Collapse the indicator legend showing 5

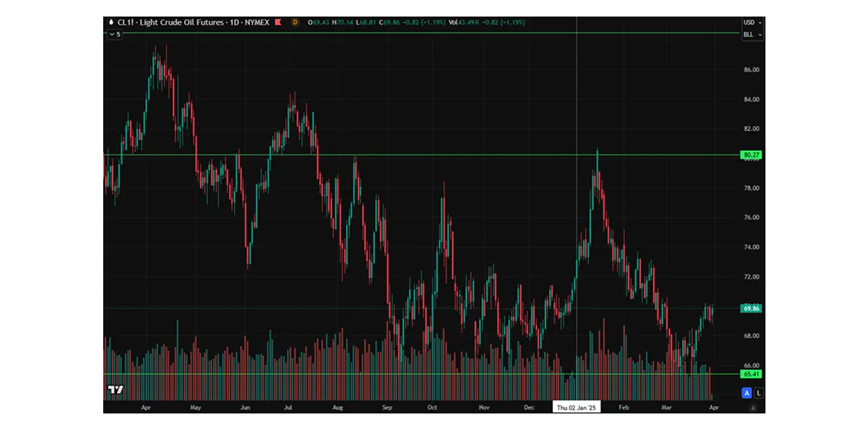[x=114, y=34]
